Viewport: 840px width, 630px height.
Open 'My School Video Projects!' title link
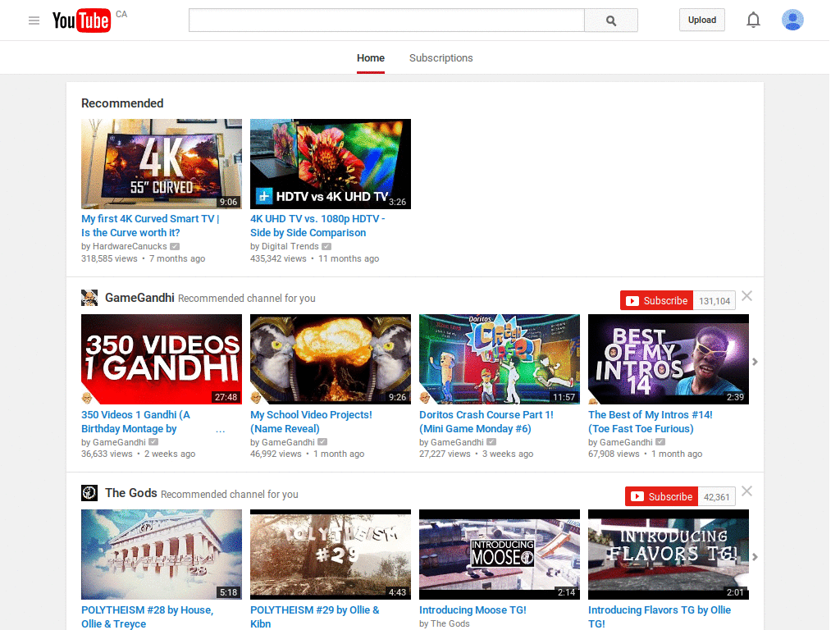click(x=311, y=422)
